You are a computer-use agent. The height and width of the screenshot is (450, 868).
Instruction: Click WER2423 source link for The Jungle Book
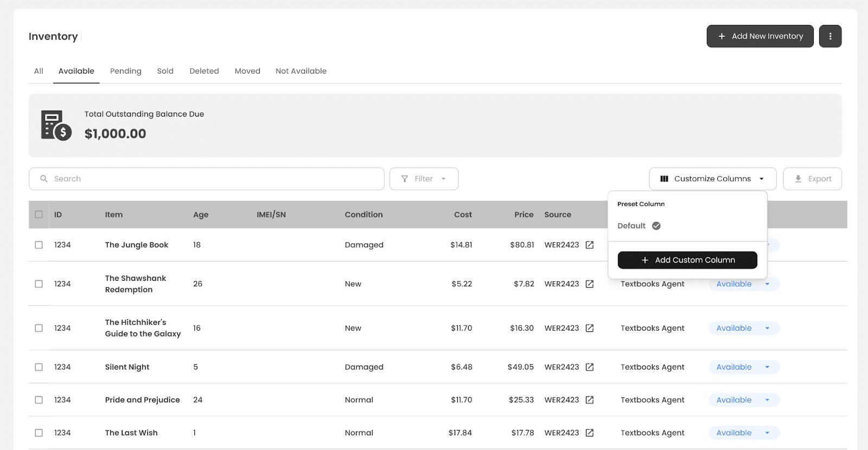click(562, 245)
